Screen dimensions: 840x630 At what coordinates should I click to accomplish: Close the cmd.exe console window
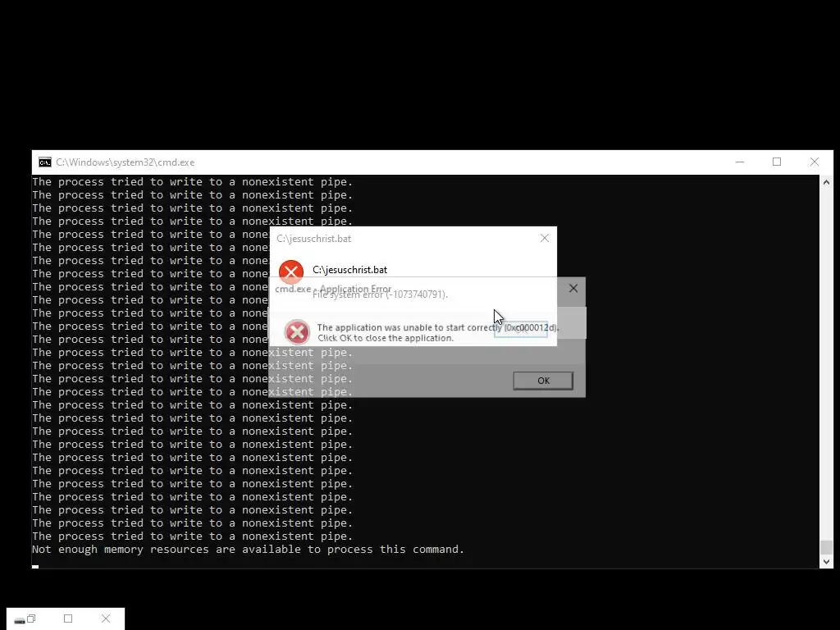[815, 162]
